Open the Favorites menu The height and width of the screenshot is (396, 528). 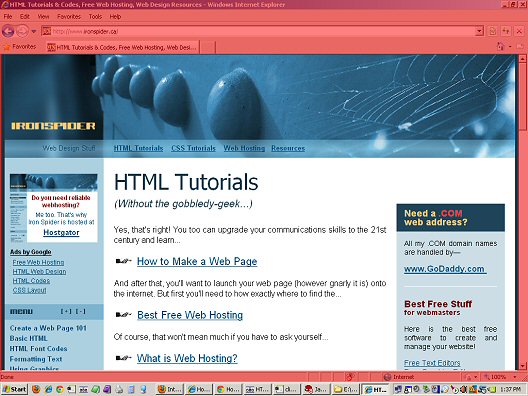coord(69,16)
